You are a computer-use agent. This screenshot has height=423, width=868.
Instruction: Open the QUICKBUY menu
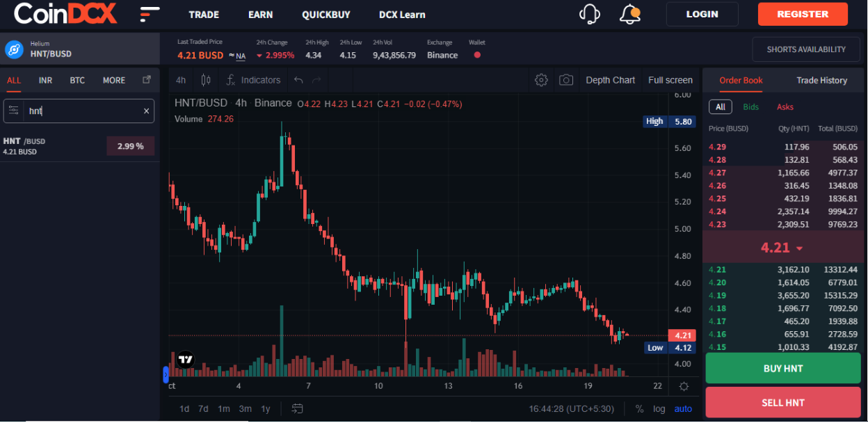[326, 15]
